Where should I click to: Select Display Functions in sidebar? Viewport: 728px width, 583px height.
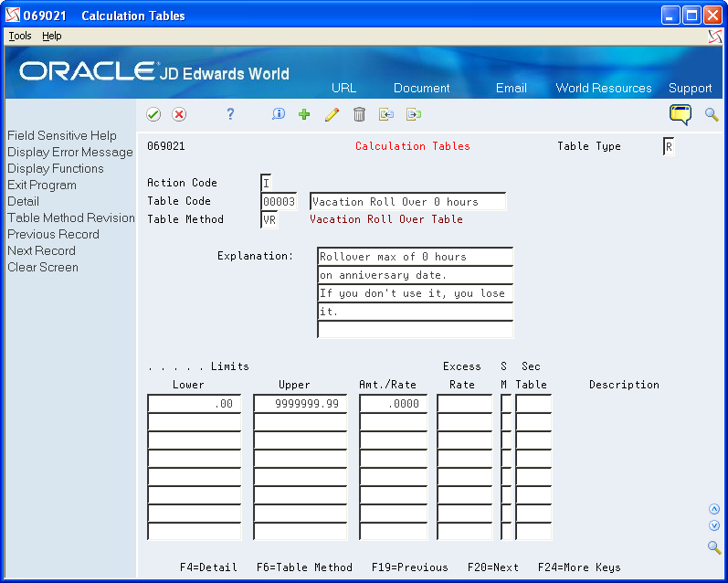click(x=55, y=168)
